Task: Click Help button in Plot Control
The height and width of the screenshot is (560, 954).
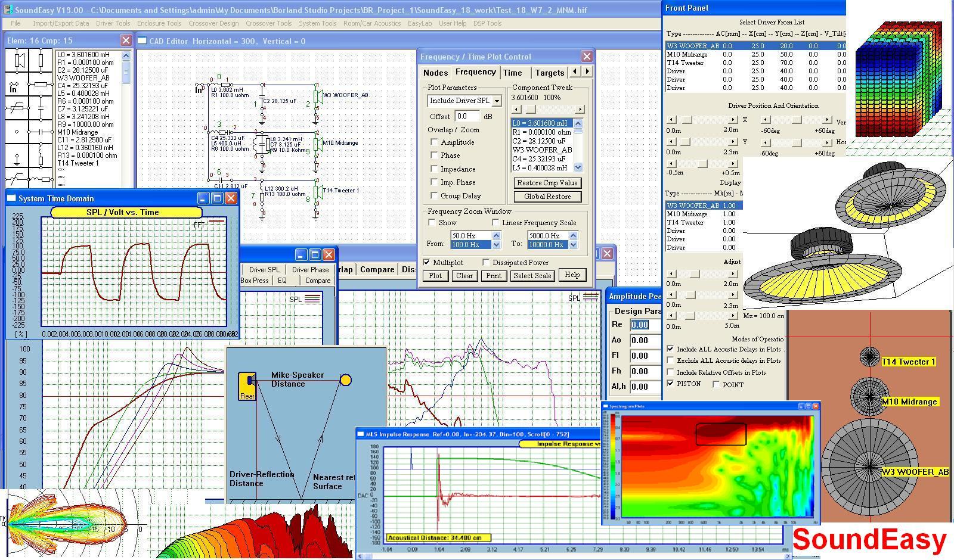Action: click(x=572, y=275)
